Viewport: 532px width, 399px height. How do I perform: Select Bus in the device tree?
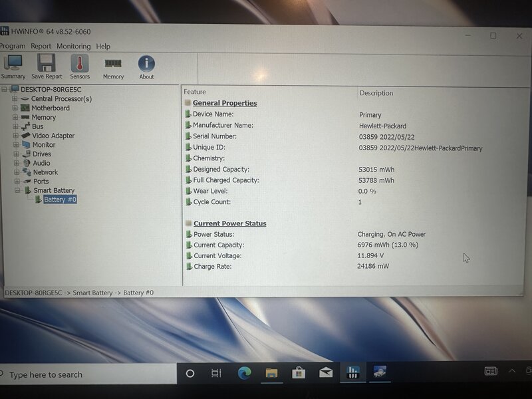click(38, 126)
